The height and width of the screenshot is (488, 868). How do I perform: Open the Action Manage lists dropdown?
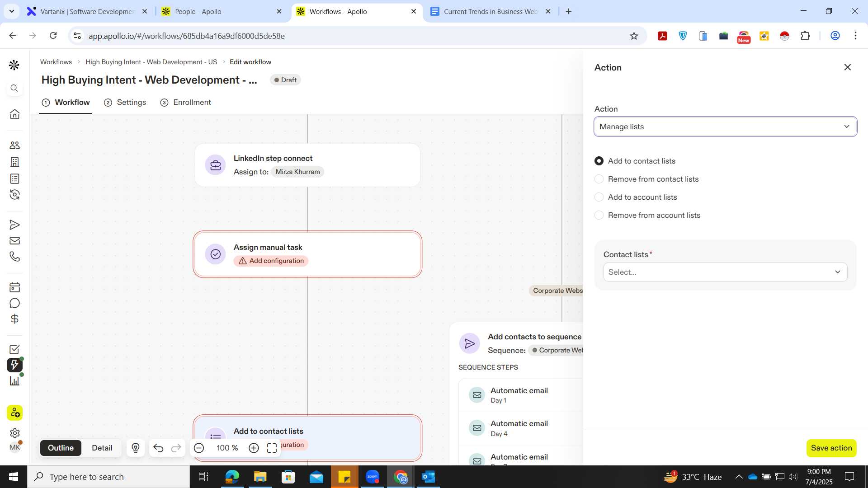click(x=725, y=127)
